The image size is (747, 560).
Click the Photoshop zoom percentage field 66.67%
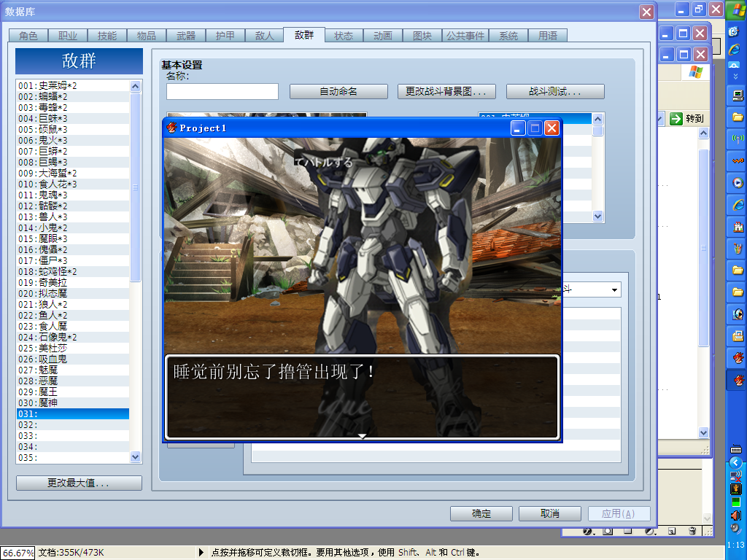(18, 553)
